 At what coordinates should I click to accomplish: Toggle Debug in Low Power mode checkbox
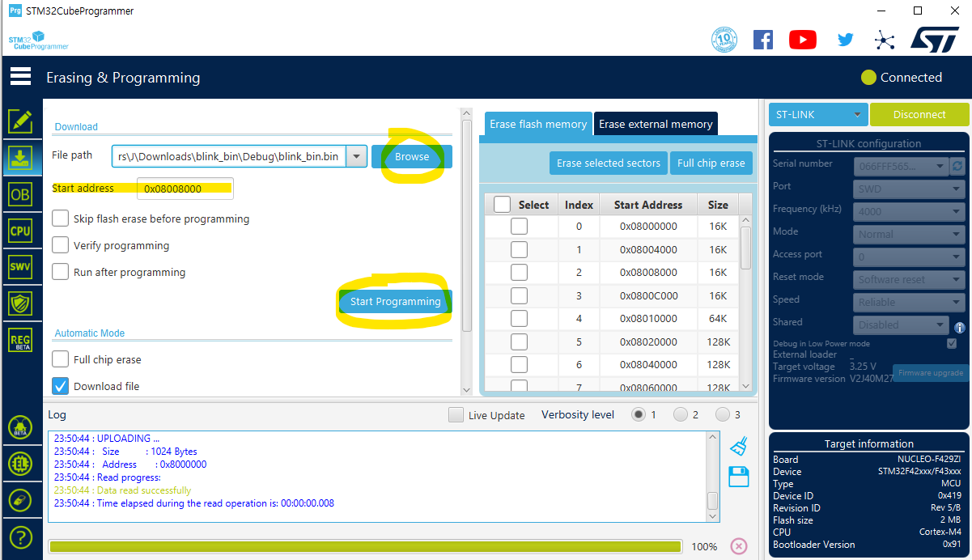click(952, 343)
